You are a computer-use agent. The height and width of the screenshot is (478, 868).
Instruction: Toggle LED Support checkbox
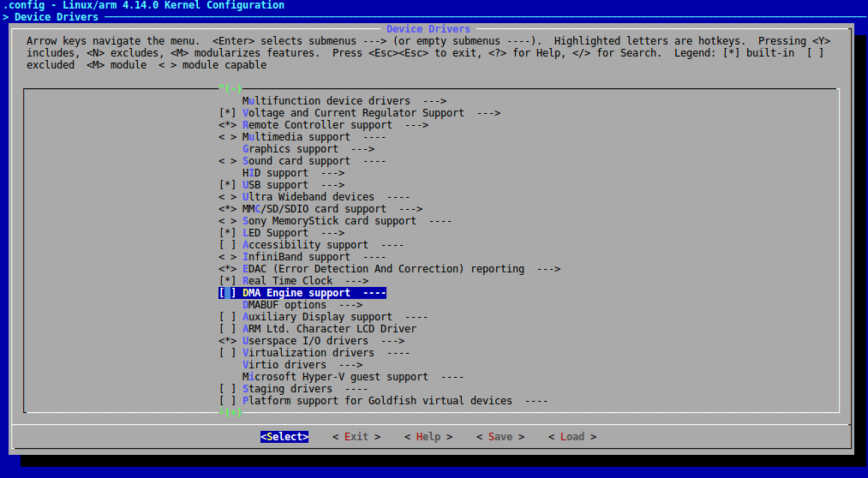pos(228,233)
